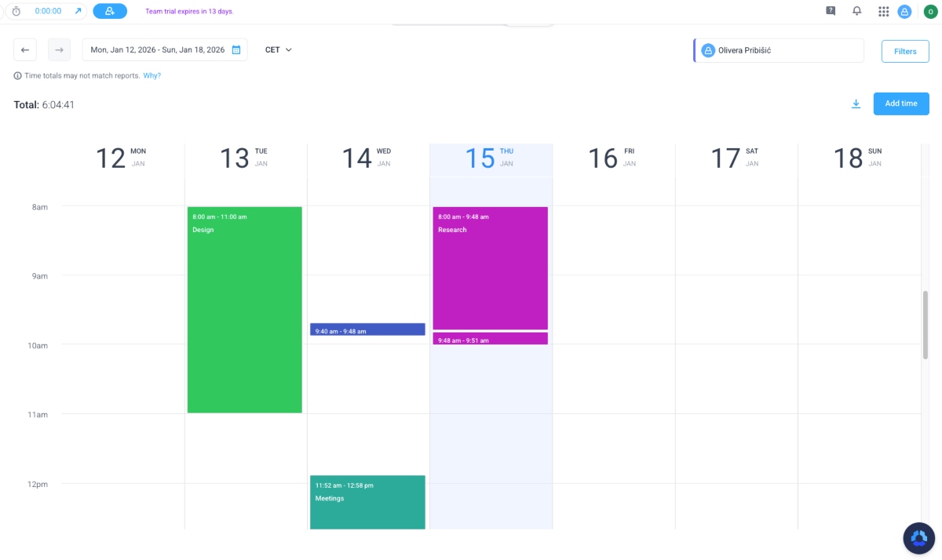
Task: Open the tracker with the arrow icon
Action: [76, 11]
